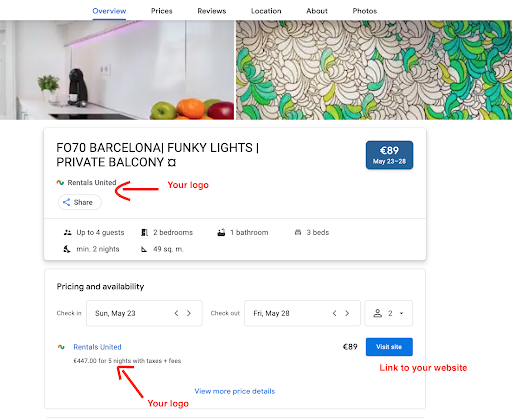Screen dimensions: 512x418
Task: Click the bathroom tub icon
Action: [x=221, y=232]
